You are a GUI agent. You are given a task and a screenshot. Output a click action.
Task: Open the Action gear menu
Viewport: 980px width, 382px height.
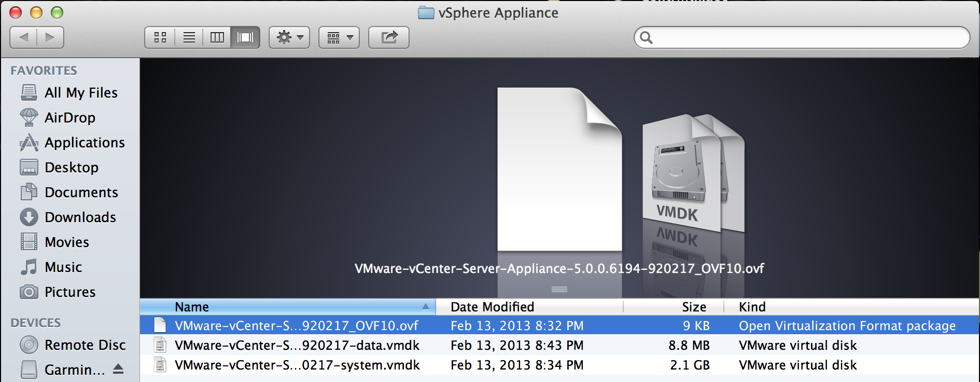289,37
